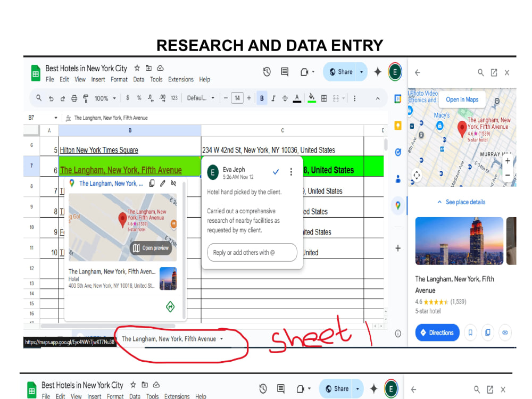Increase decimal places
Image resolution: width=532 pixels, height=399 pixels.
pos(162,98)
